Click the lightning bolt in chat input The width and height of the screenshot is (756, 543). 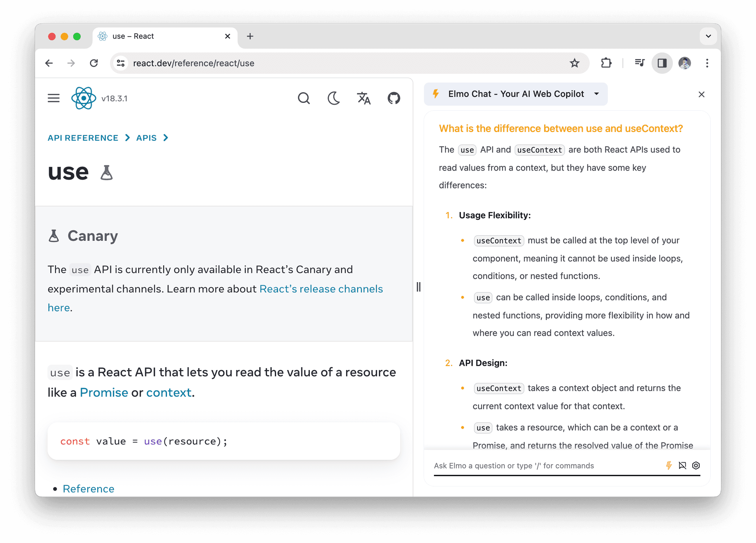(x=669, y=465)
